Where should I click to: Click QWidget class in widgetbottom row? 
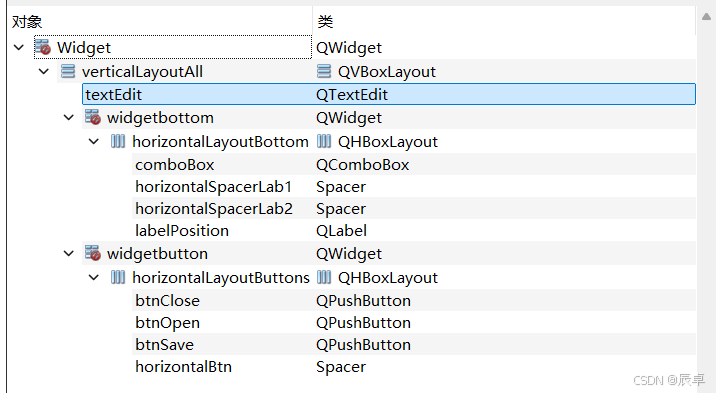pos(349,118)
